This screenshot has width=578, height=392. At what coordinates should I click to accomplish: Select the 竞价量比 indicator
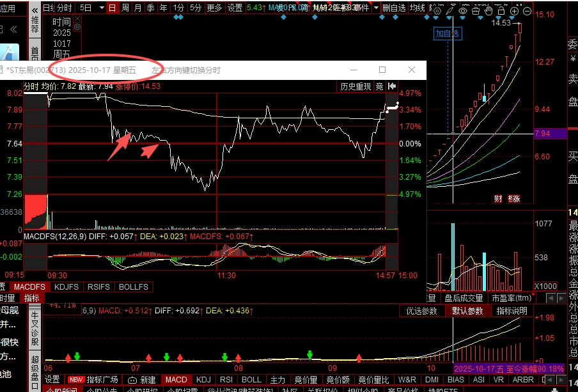click(373, 379)
